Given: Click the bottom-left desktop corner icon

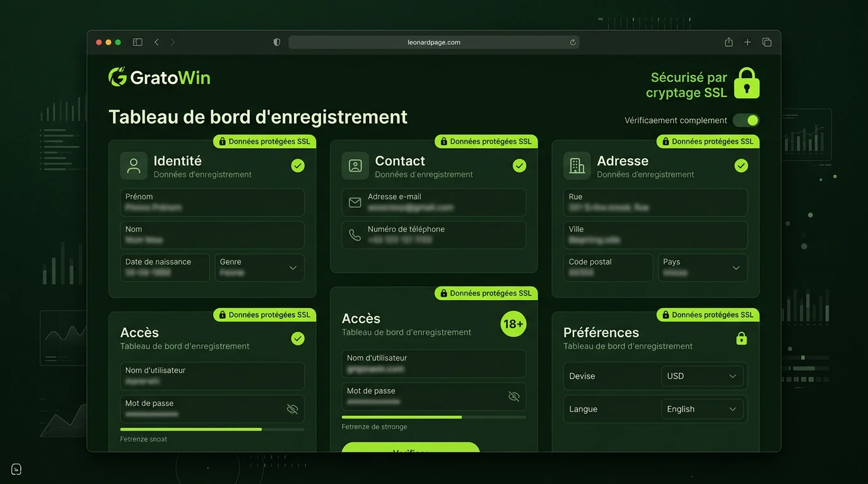Looking at the screenshot, I should (16, 469).
